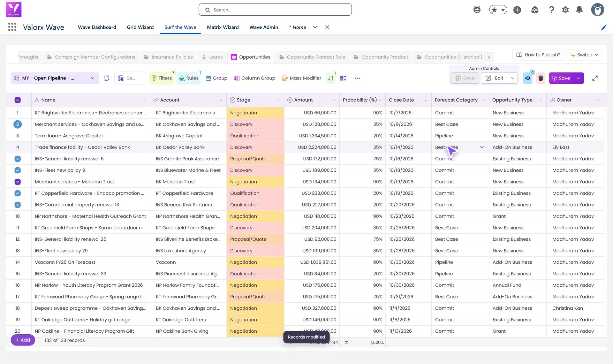Uncheck RT Copperfield Hardware row checkbox
Screen dimensions: 613x364
18,193
